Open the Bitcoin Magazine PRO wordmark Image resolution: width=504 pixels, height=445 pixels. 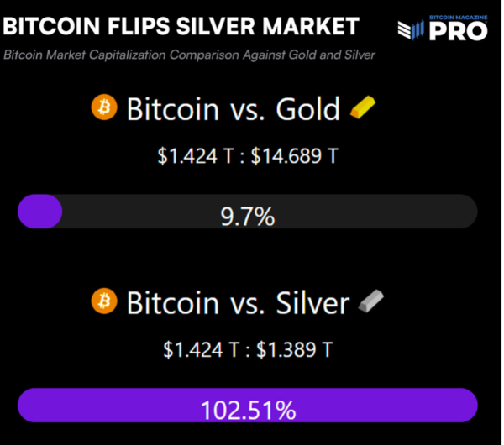click(x=459, y=33)
